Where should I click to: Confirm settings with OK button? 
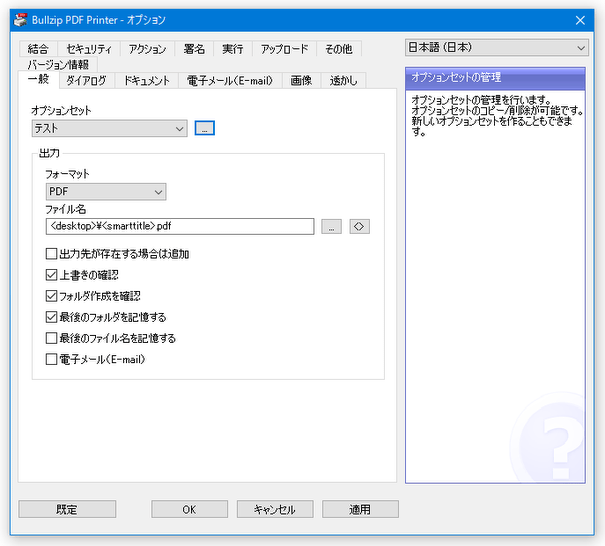coord(189,509)
